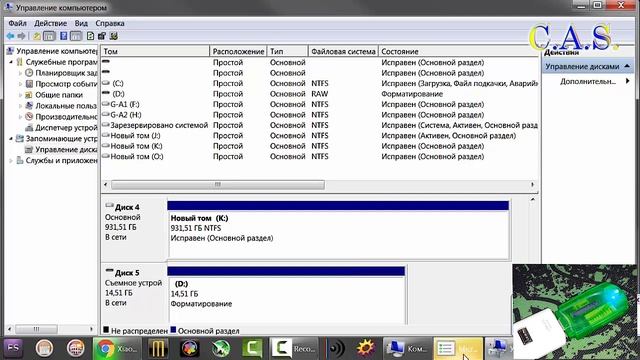Click the Refresh toolbar icon

point(90,36)
